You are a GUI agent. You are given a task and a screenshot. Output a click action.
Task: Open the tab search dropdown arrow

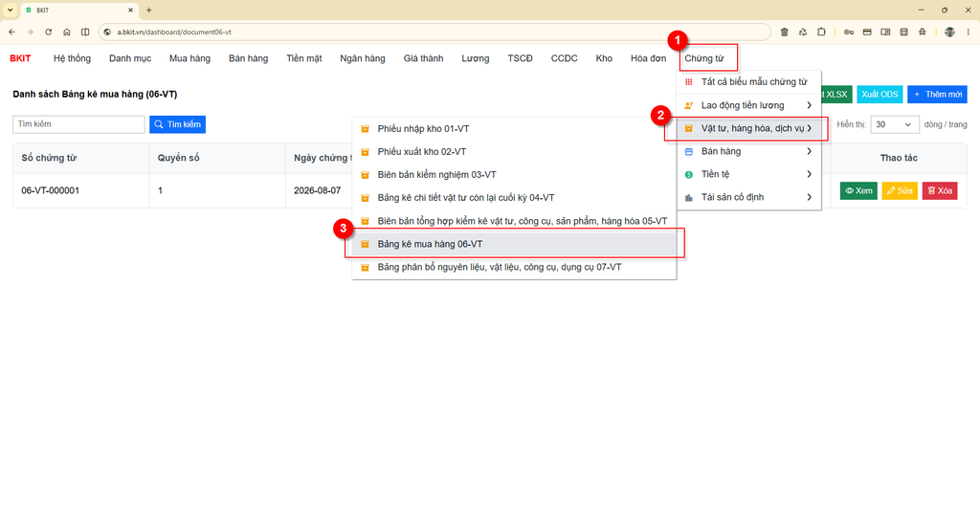10,10
